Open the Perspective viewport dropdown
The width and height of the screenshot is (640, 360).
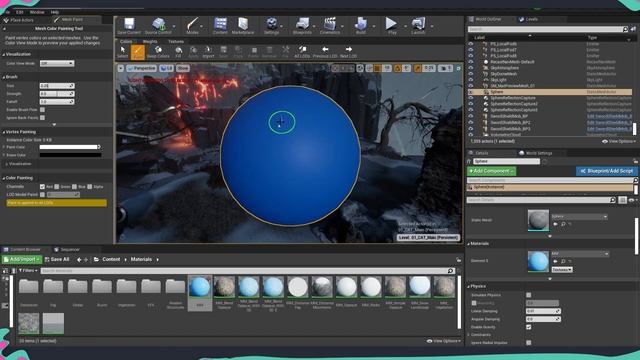[141, 68]
